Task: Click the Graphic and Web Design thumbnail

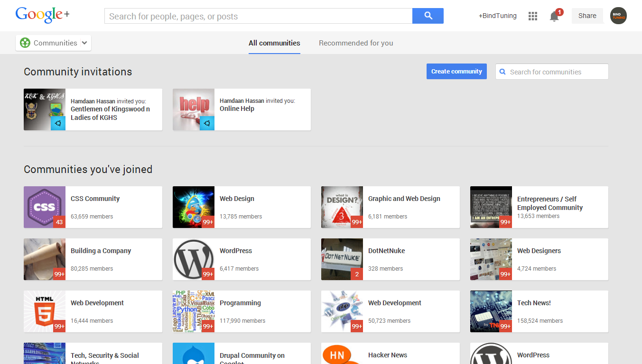Action: [x=342, y=207]
